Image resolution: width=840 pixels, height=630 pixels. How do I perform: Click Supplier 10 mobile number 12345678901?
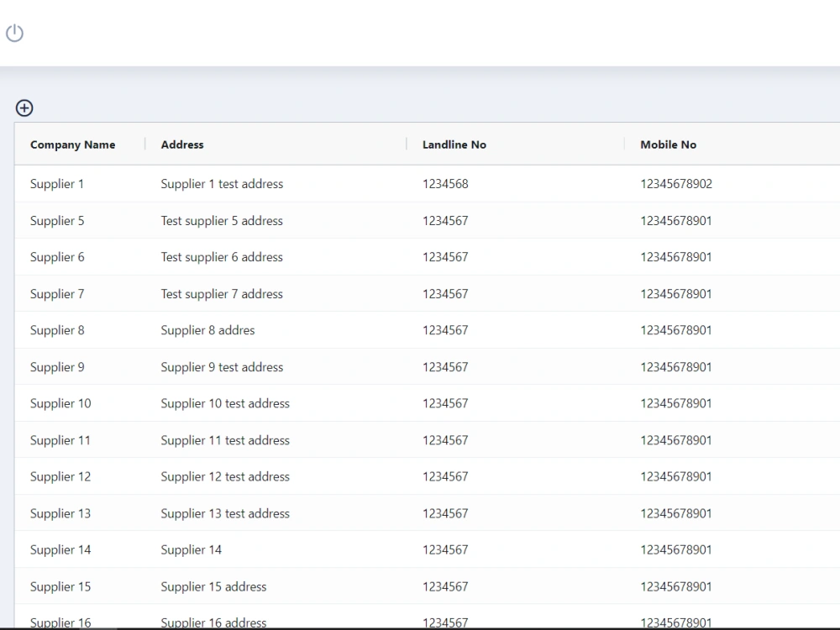point(676,403)
